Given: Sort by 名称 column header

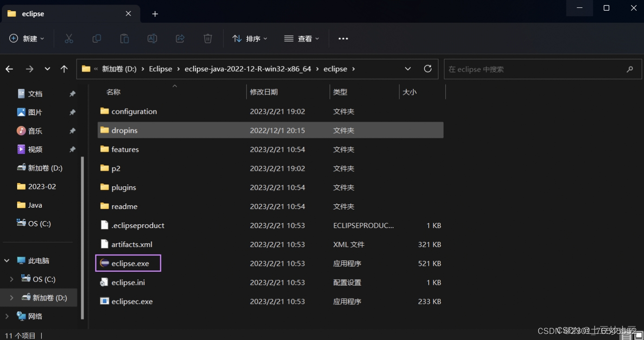Looking at the screenshot, I should (x=113, y=92).
